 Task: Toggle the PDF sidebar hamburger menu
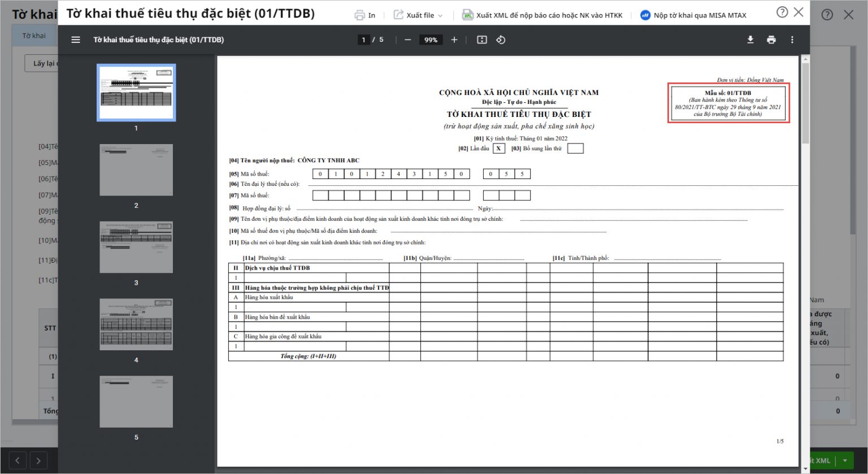(76, 40)
